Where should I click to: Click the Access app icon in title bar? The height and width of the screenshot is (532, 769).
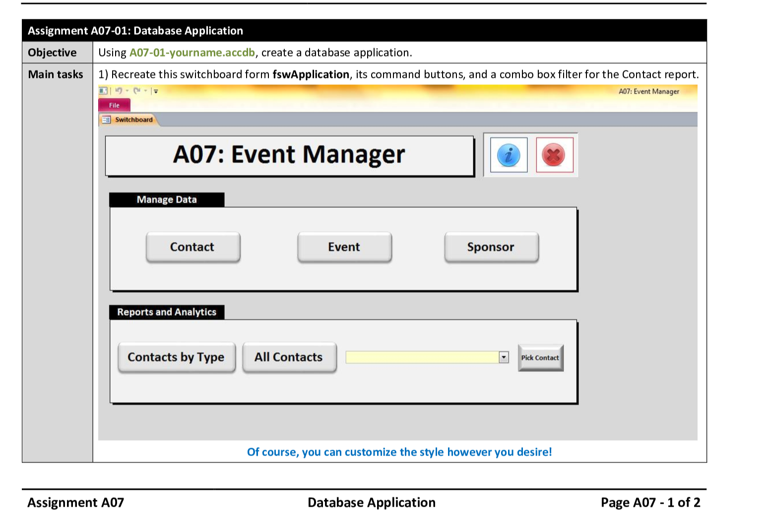pyautogui.click(x=103, y=91)
